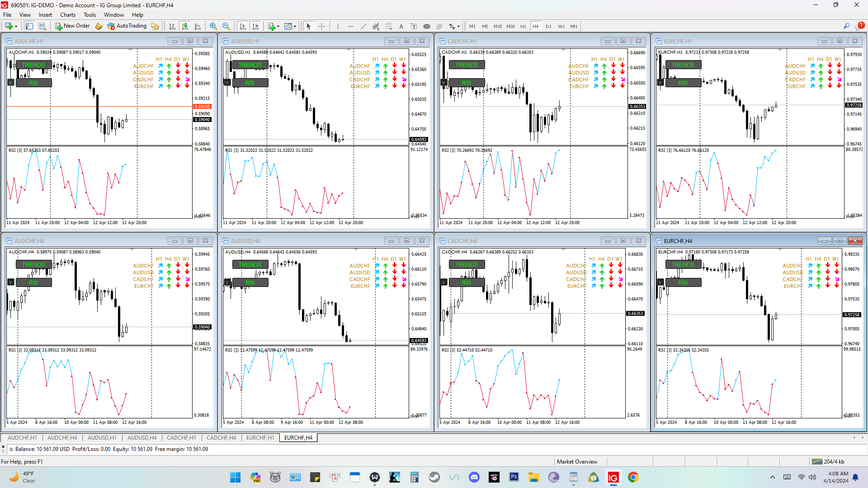Click the New Order toolbar button
Image resolution: width=868 pixels, height=488 pixels.
pyautogui.click(x=72, y=26)
